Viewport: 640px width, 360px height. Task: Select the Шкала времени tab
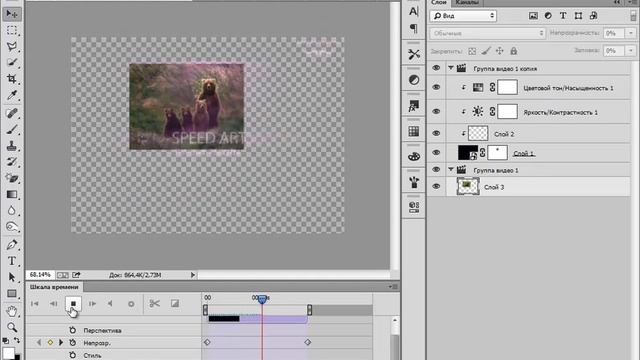pyautogui.click(x=54, y=287)
